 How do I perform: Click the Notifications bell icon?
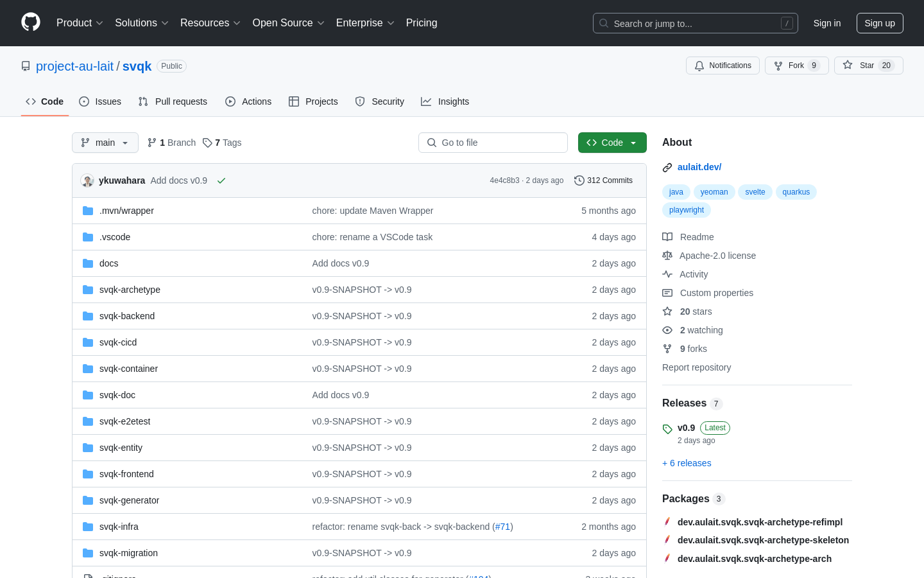(x=699, y=66)
